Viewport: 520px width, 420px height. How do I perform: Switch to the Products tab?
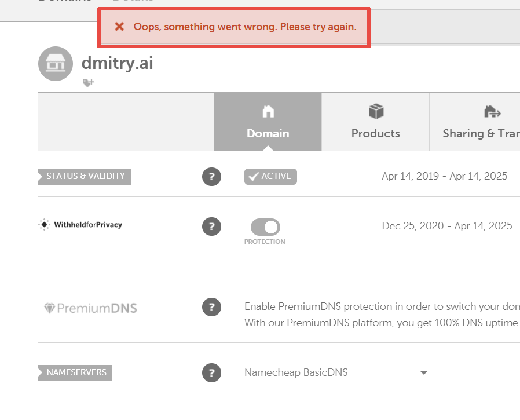(375, 122)
